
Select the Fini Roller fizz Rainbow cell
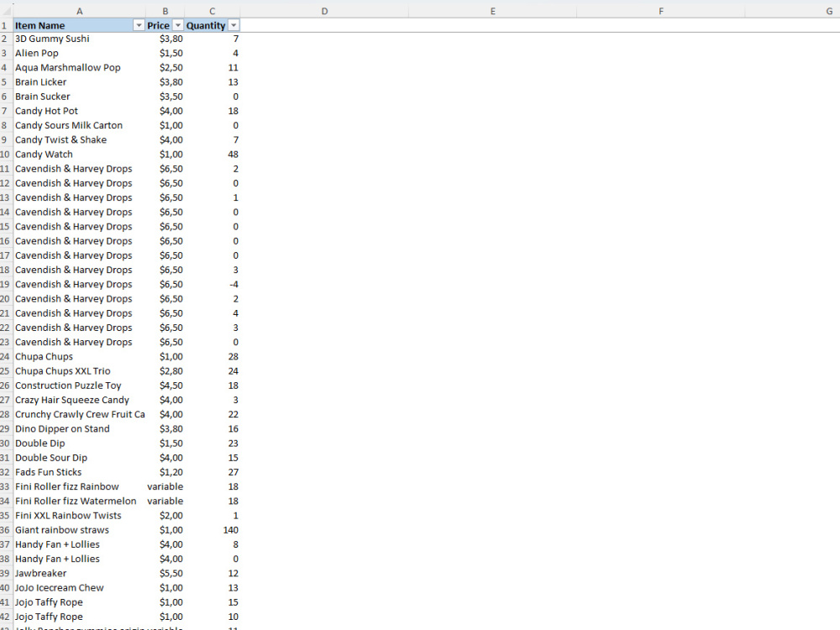[79, 487]
